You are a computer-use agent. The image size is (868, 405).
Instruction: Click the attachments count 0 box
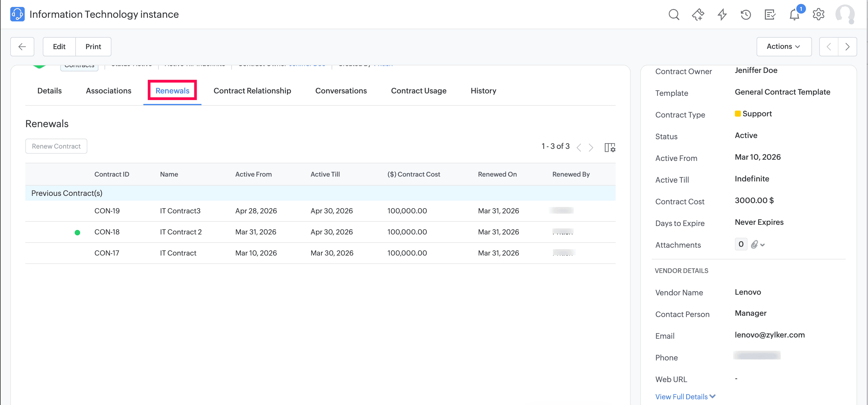pyautogui.click(x=741, y=244)
